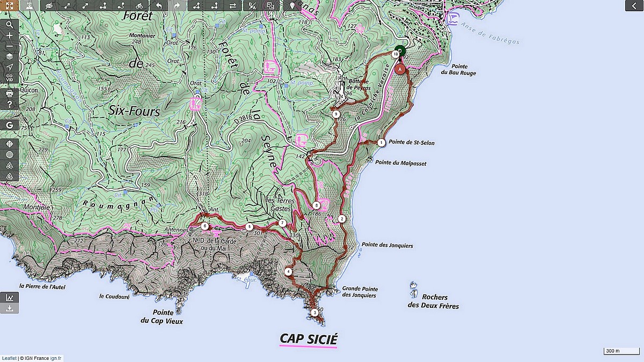Open the search magnifier tool

pos(9,25)
